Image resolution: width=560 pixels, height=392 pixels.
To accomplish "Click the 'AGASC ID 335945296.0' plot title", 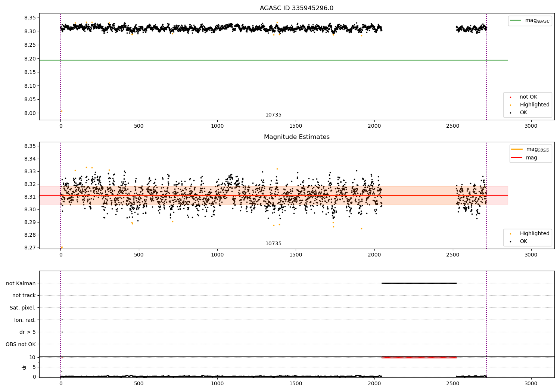I will coord(296,8).
